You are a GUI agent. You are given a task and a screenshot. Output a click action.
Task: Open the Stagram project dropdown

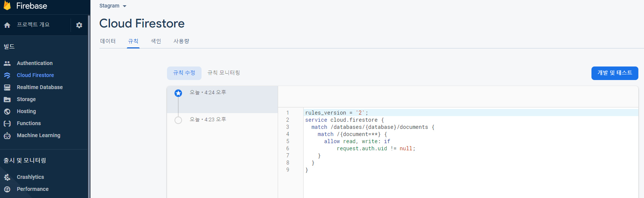(113, 6)
